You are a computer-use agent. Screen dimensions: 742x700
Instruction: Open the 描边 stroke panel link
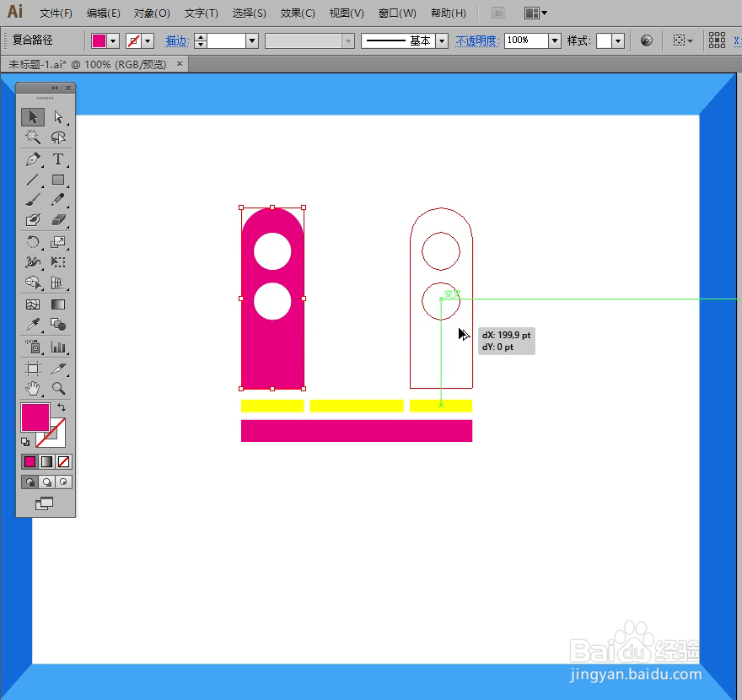[176, 41]
